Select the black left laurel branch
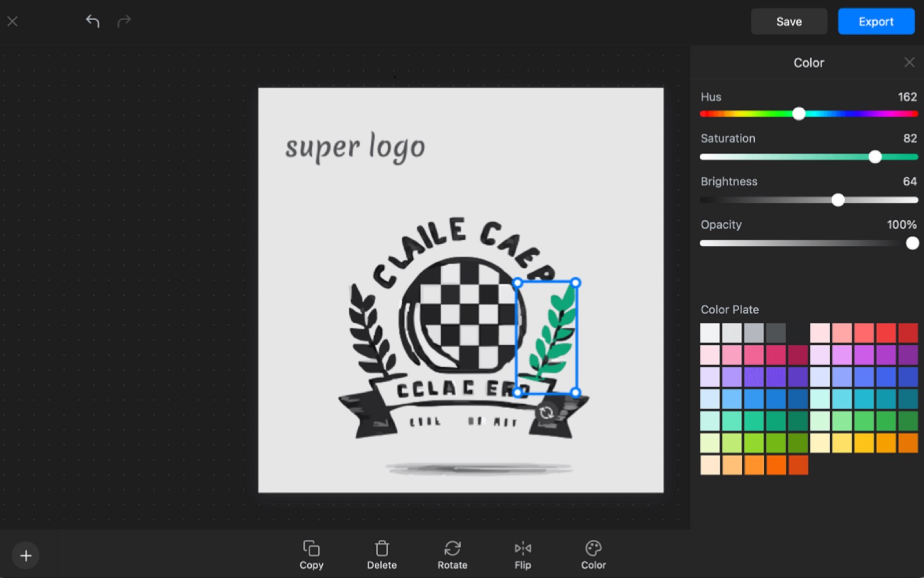Image resolution: width=924 pixels, height=578 pixels. pyautogui.click(x=371, y=330)
